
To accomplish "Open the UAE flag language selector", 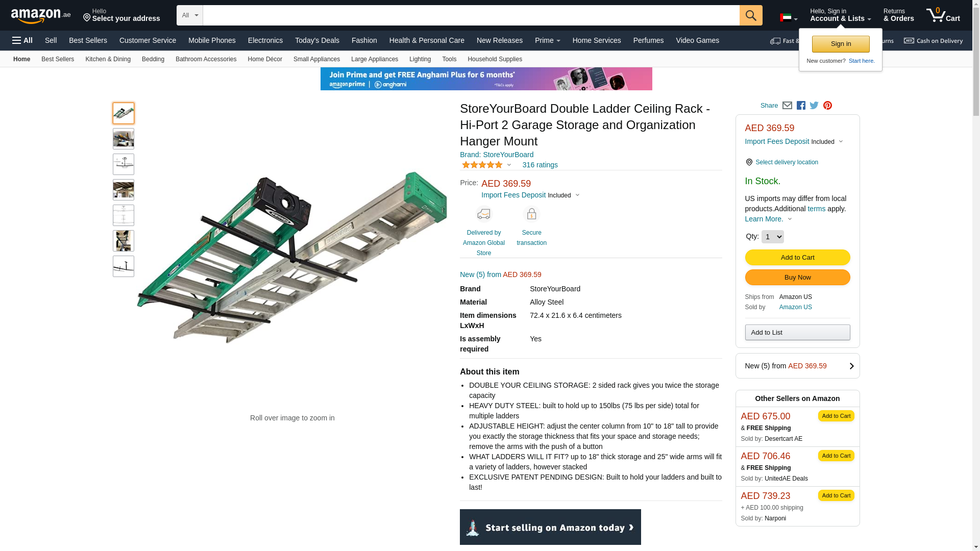I will point(788,18).
